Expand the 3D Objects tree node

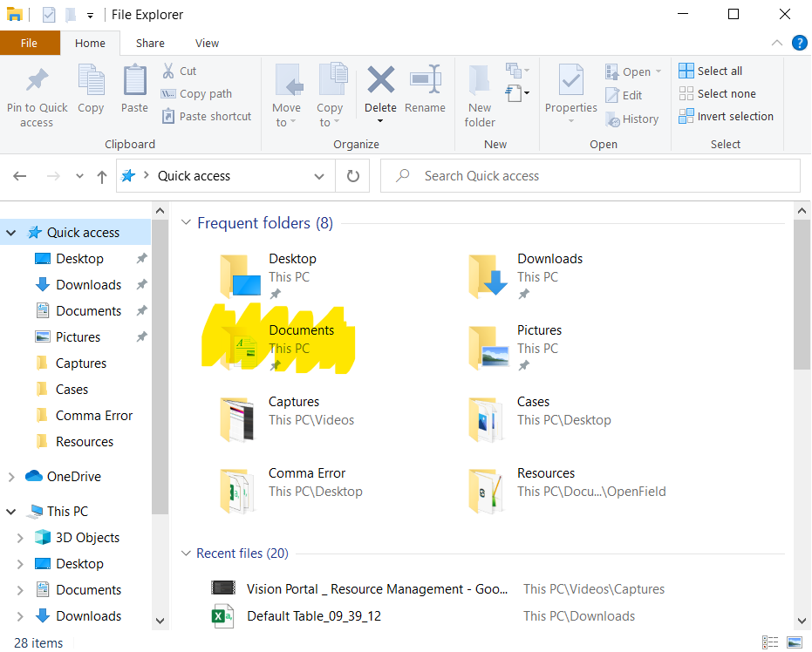coord(20,538)
